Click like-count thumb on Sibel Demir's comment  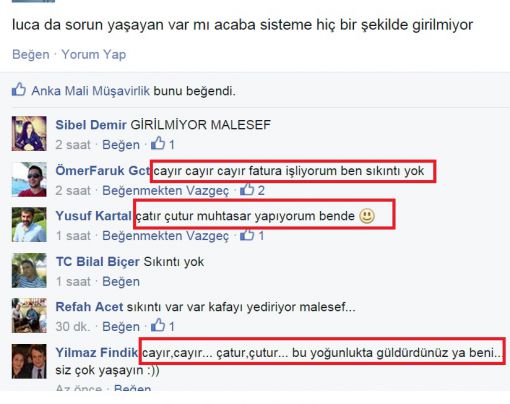pos(158,143)
